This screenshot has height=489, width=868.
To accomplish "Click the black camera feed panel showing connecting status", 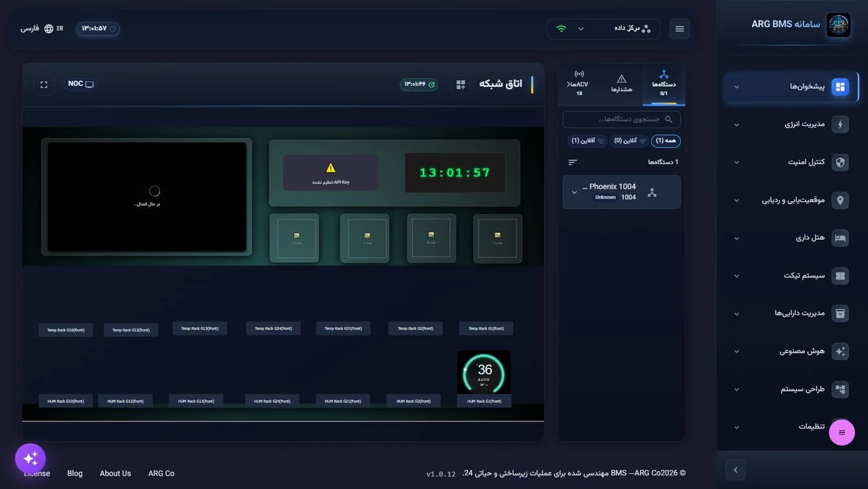I will click(147, 197).
